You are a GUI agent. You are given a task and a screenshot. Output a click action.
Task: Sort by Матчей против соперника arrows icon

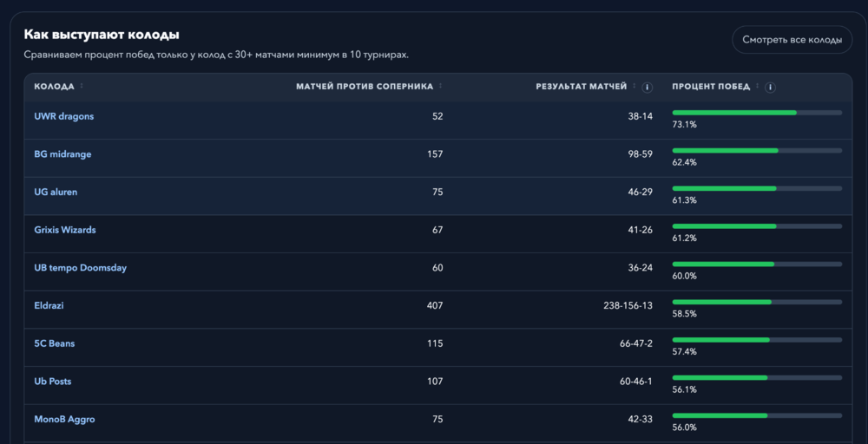point(441,86)
